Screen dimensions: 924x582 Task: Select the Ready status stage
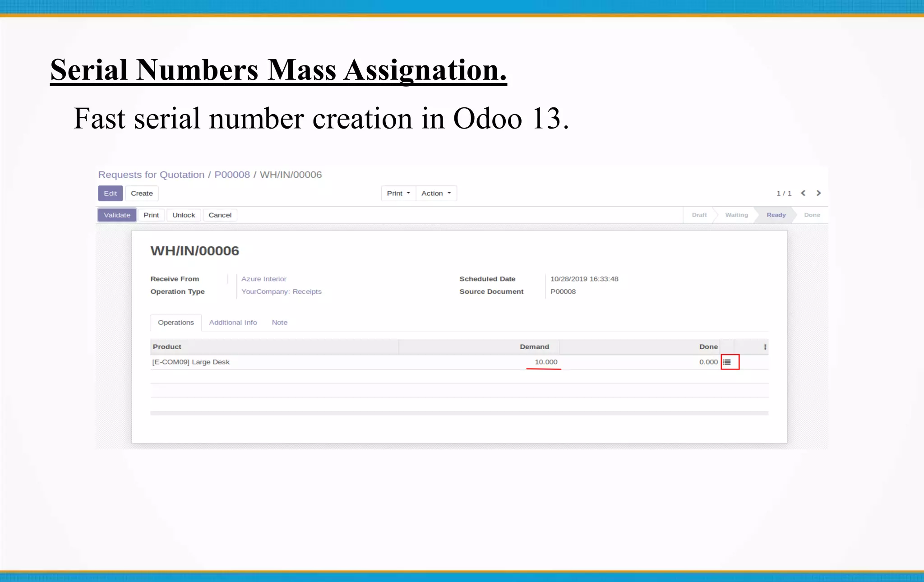click(776, 215)
